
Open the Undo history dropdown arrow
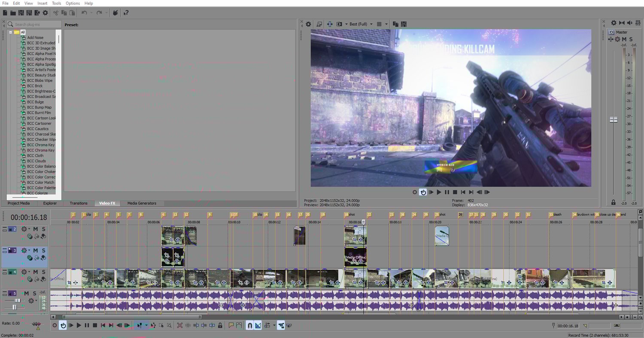click(x=91, y=13)
